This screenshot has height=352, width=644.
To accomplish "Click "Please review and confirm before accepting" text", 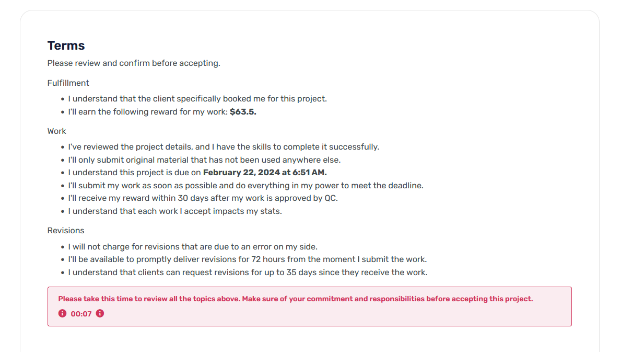I will coord(134,63).
